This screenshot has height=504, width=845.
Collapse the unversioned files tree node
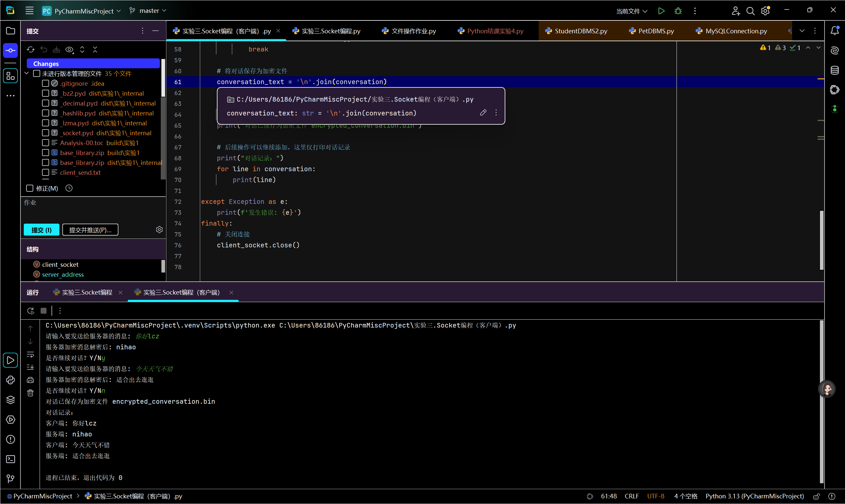tap(27, 73)
